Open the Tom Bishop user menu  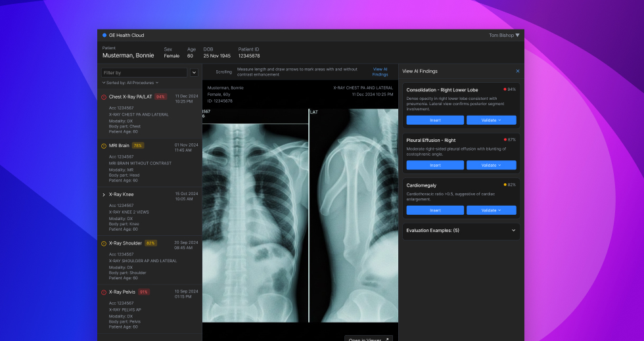tap(504, 35)
